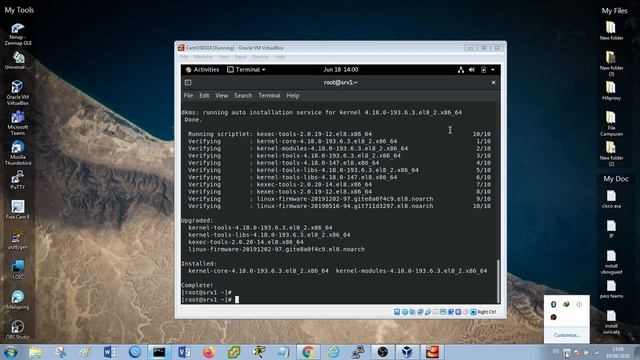Open the terminal Edit menu
Image resolution: width=640 pixels, height=360 pixels.
click(x=204, y=96)
